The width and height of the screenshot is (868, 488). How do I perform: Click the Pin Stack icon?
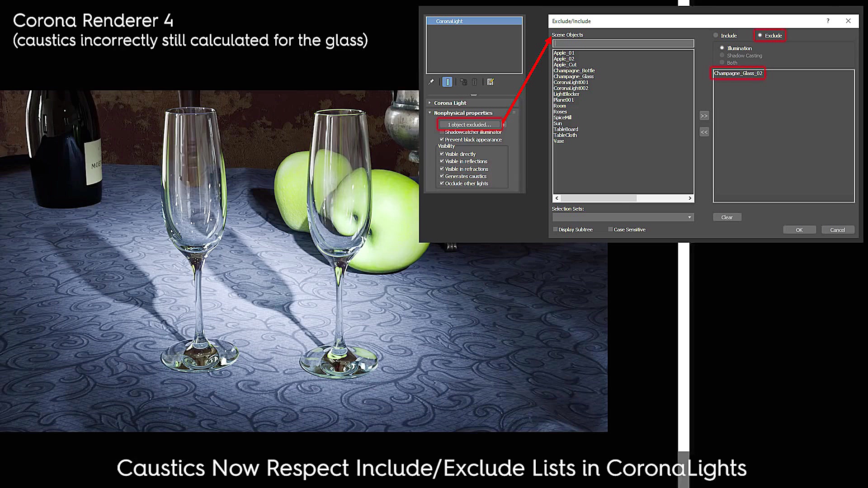[x=431, y=82]
